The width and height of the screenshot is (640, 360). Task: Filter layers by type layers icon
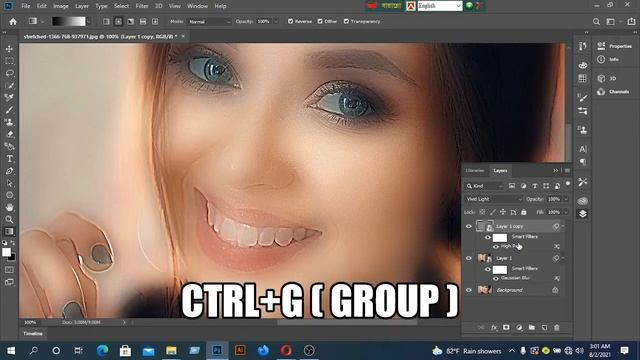535,186
